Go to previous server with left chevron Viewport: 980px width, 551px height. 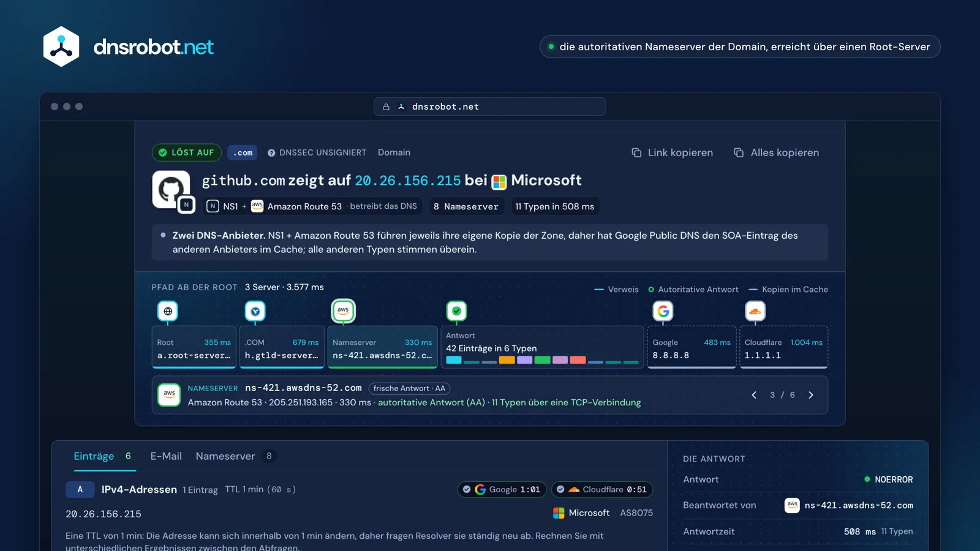[x=754, y=395]
